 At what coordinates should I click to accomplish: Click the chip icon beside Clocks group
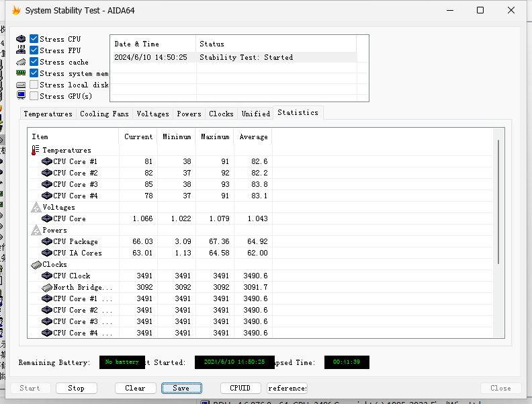click(36, 264)
